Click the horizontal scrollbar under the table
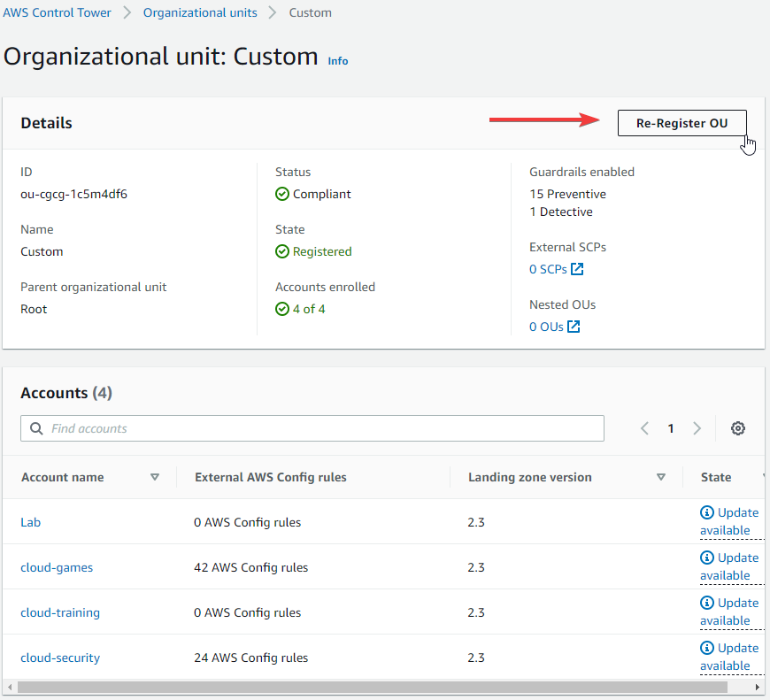The image size is (770, 700). pos(372,687)
